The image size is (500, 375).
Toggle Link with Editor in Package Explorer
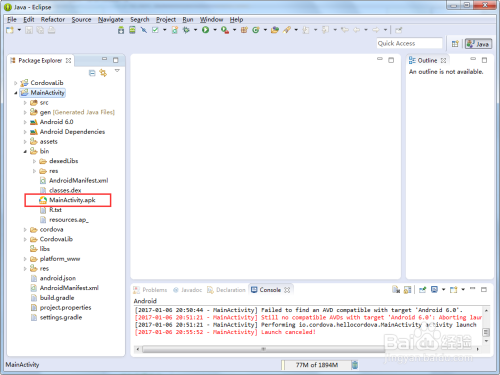103,73
